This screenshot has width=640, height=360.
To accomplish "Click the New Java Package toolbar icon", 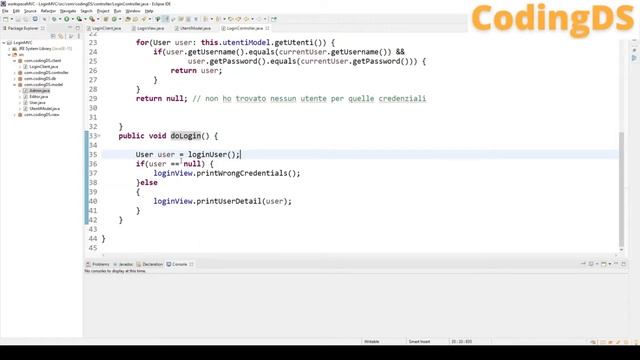I will (106, 19).
